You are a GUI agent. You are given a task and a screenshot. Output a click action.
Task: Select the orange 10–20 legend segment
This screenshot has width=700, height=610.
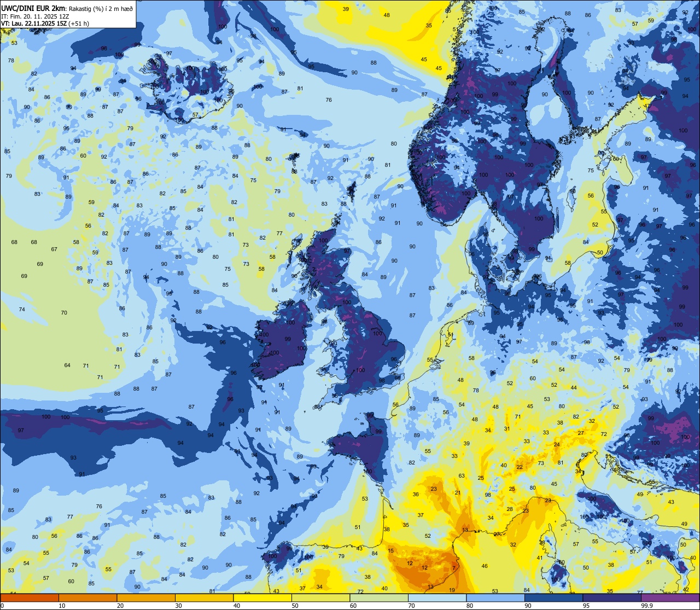pyautogui.click(x=87, y=597)
